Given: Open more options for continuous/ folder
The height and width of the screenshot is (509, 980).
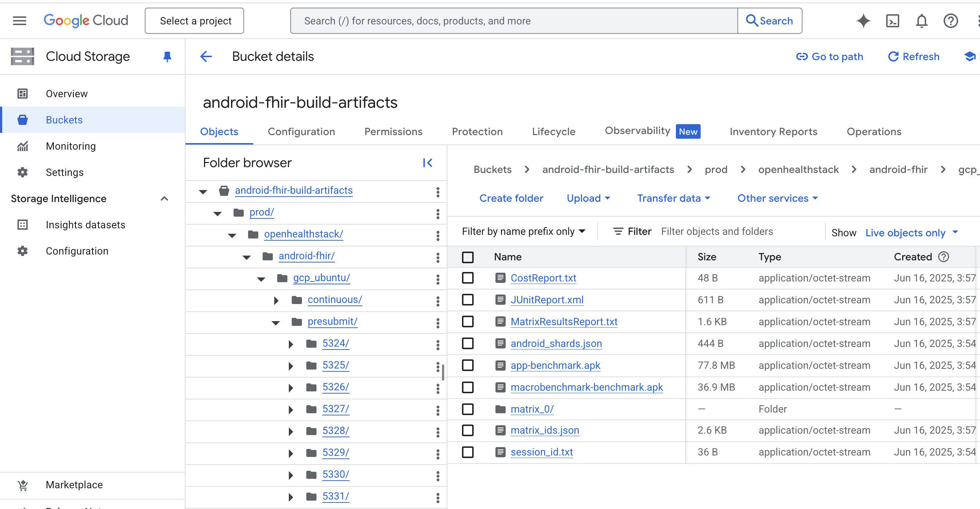Looking at the screenshot, I should [438, 301].
